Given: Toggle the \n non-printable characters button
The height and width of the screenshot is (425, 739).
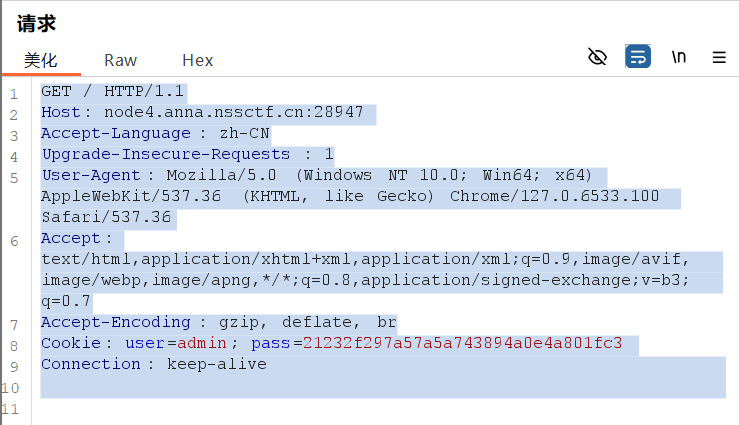Looking at the screenshot, I should tap(679, 57).
